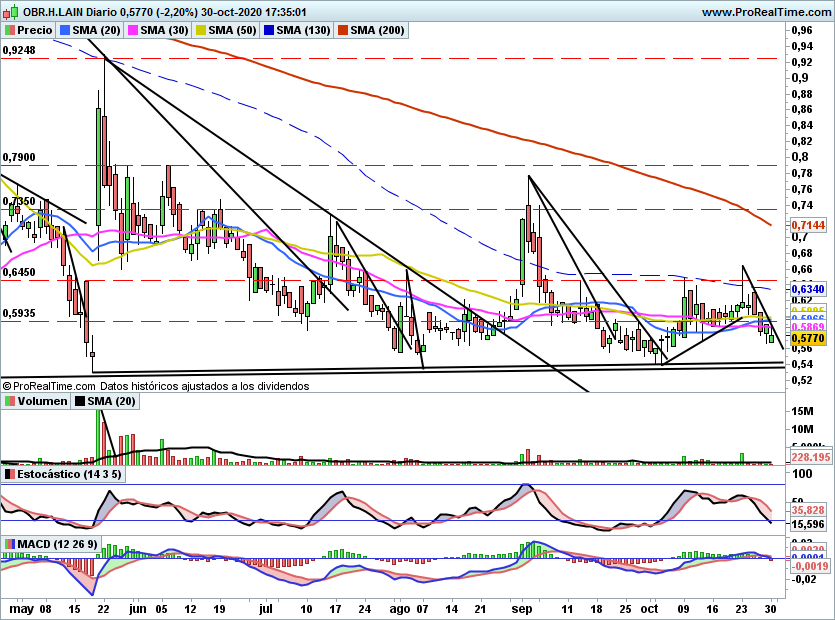This screenshot has height=620, width=835.
Task: Click the yellow SMA (50) legend icon
Action: coord(200,30)
